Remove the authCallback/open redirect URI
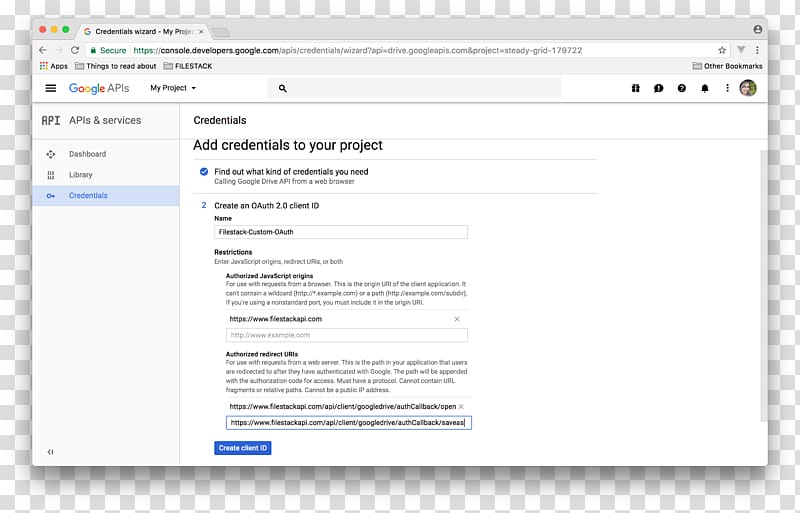Screen dimensions: 800x513 point(461,407)
